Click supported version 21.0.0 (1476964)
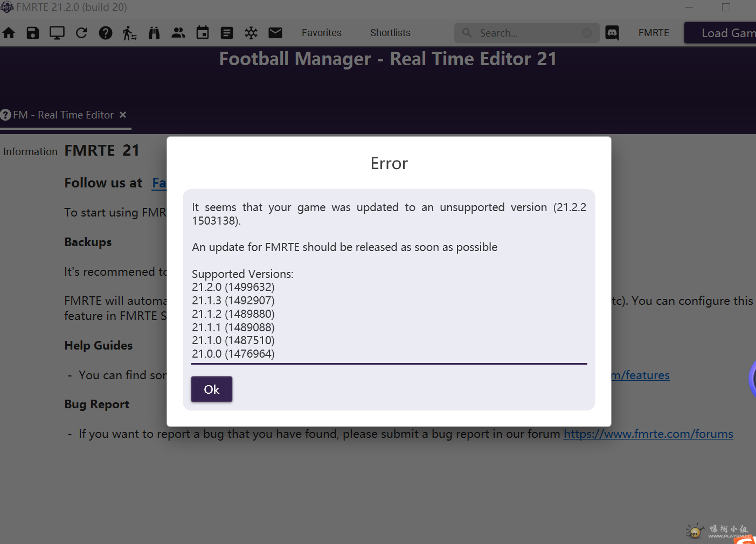756x544 pixels. 233,354
